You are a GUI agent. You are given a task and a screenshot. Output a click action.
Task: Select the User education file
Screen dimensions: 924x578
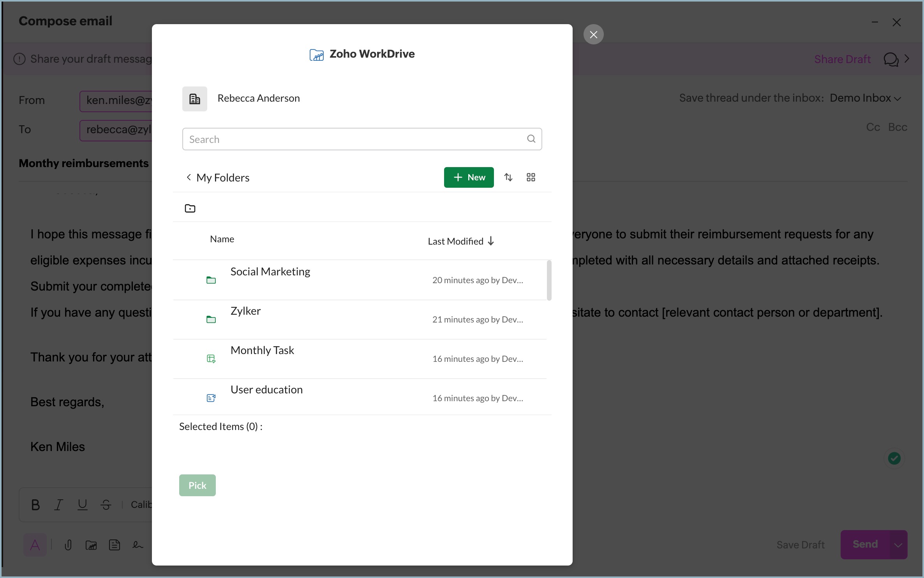[x=360, y=397]
